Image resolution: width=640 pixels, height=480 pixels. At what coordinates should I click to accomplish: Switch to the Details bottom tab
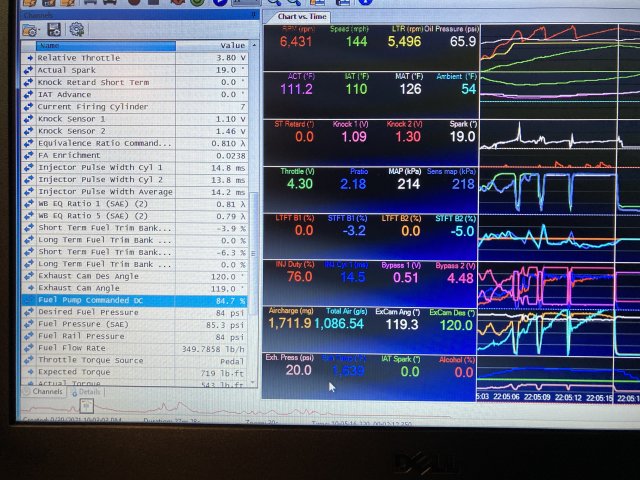point(87,392)
